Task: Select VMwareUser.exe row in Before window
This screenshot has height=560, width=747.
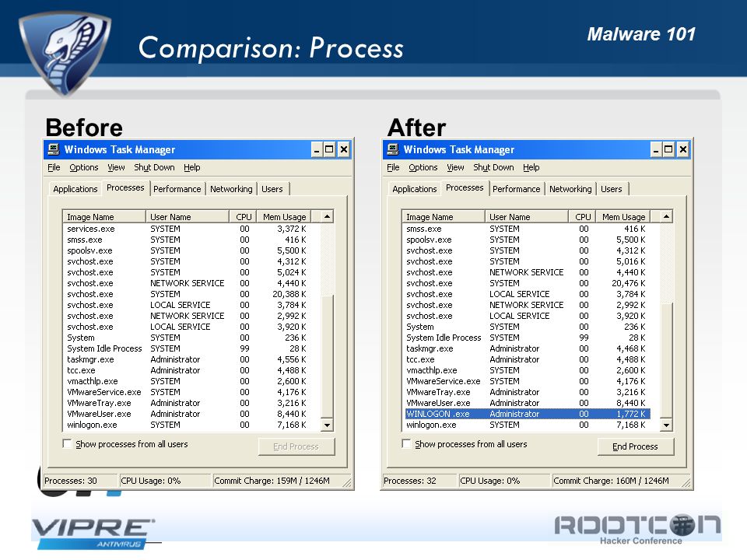Action: point(188,414)
